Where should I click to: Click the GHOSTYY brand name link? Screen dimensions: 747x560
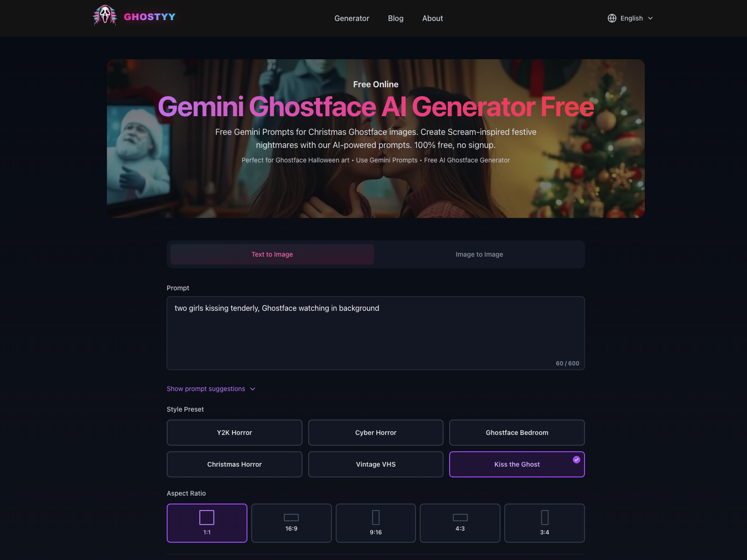[149, 17]
